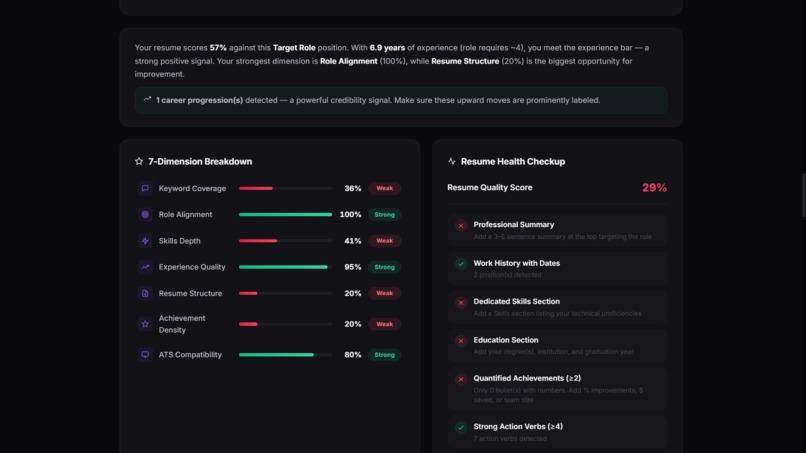Viewport: 806px width, 453px height.
Task: Click the Role Alignment circle icon
Action: [x=145, y=214]
